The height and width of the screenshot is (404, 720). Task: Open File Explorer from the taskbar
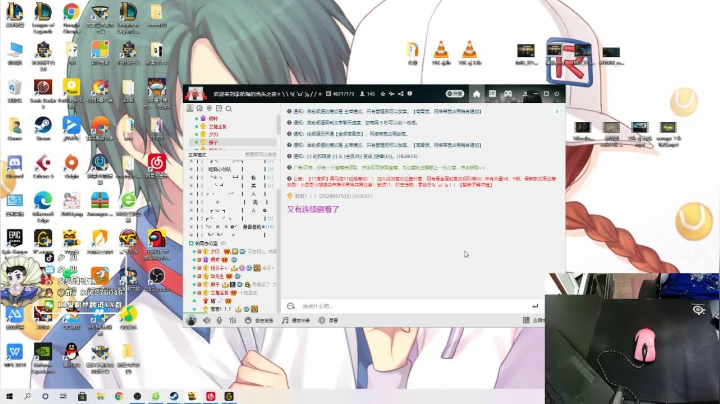(101, 396)
